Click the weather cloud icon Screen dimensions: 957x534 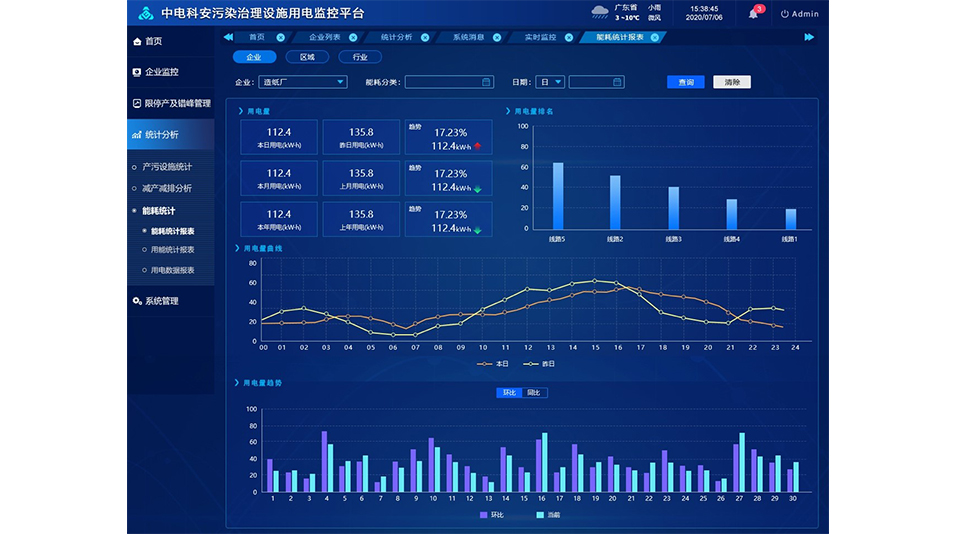(x=600, y=13)
